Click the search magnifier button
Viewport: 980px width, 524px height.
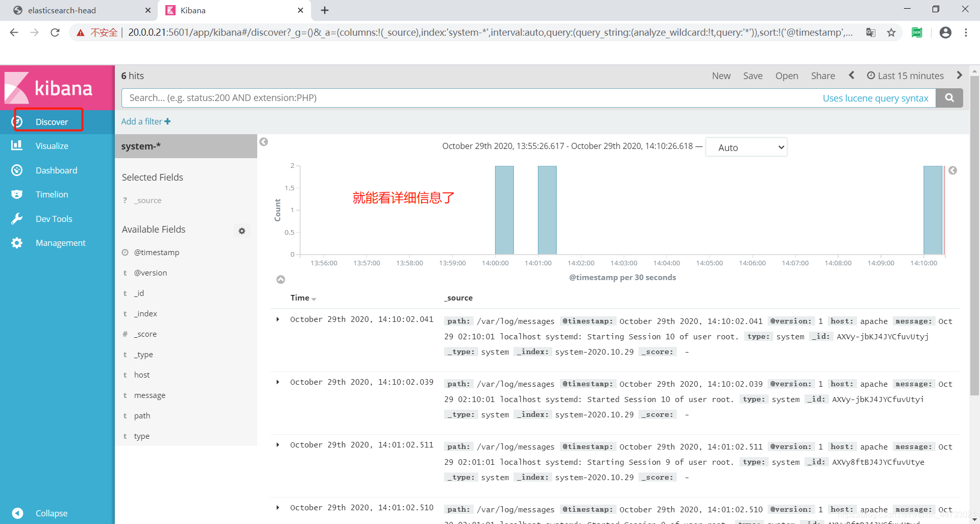point(949,97)
